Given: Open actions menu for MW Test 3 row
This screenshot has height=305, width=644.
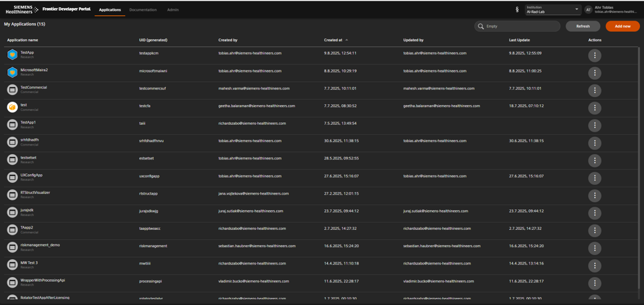Looking at the screenshot, I should (594, 266).
